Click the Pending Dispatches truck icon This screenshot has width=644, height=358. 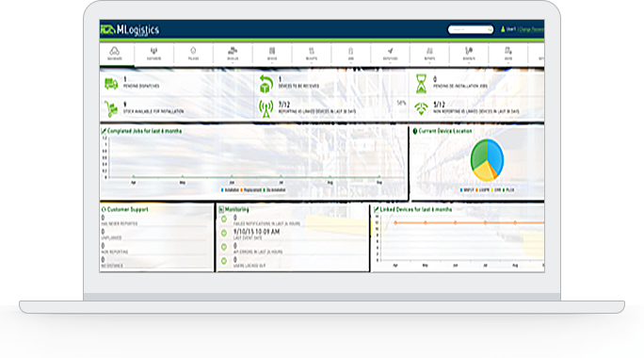click(x=111, y=84)
